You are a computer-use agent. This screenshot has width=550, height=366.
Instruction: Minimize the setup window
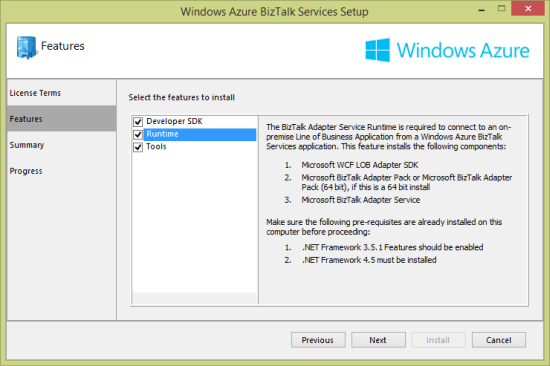tap(482, 9)
